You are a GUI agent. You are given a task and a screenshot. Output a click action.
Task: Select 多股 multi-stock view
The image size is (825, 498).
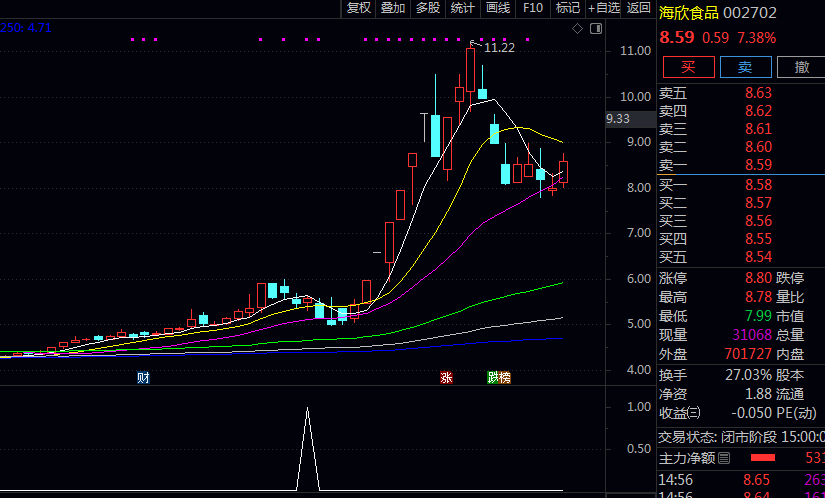(428, 8)
